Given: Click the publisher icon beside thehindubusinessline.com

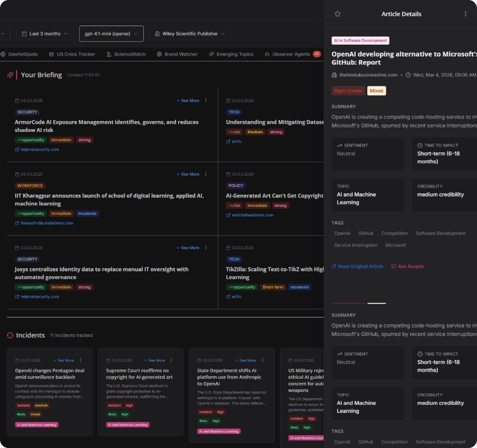Looking at the screenshot, I should click(x=334, y=75).
